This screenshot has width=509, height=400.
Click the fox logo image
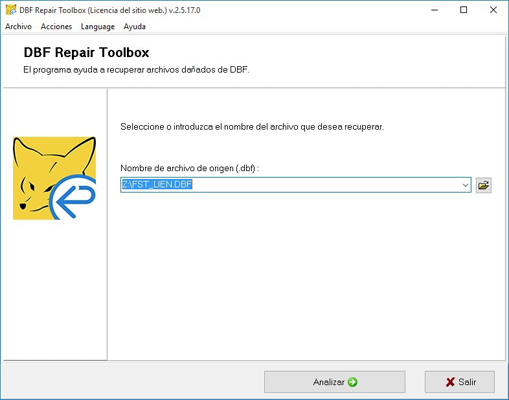(x=54, y=178)
